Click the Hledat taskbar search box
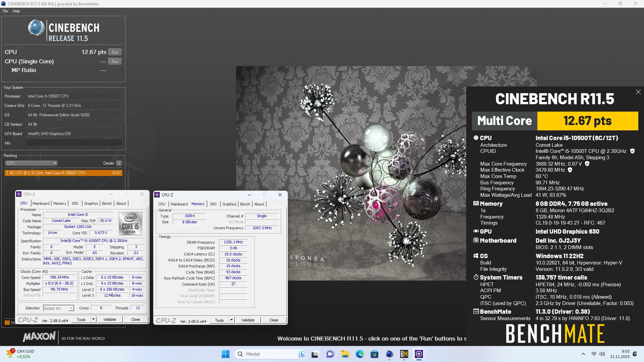644x362 pixels. click(x=271, y=354)
